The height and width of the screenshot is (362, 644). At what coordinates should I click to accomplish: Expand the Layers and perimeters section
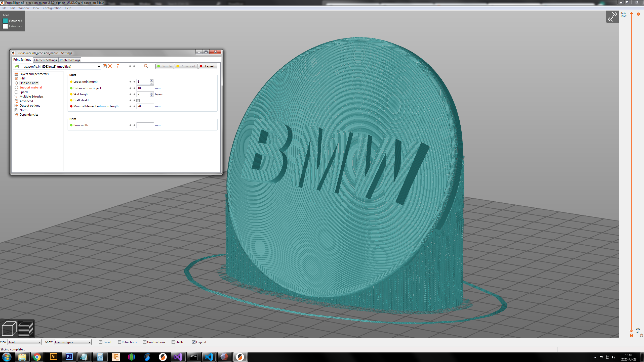tap(34, 74)
